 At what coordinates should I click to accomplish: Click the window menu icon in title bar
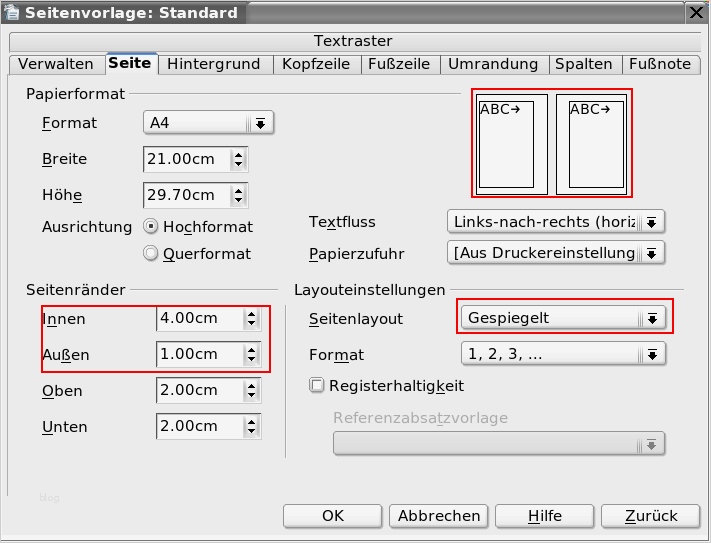point(12,13)
